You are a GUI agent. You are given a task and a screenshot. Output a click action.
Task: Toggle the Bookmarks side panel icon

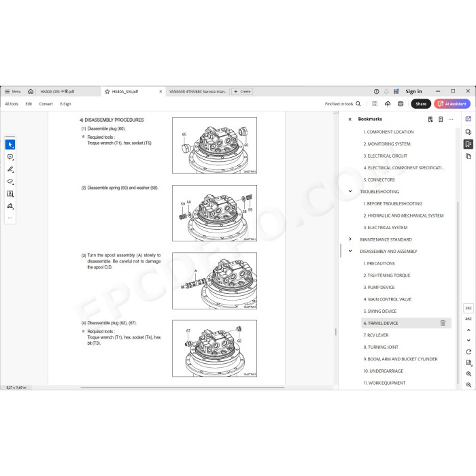pos(468,144)
